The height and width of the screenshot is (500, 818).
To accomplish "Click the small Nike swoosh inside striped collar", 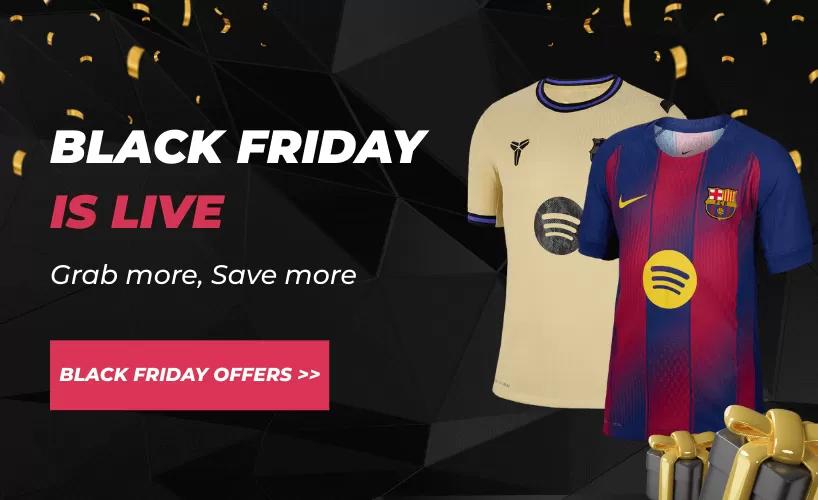I will tap(688, 152).
